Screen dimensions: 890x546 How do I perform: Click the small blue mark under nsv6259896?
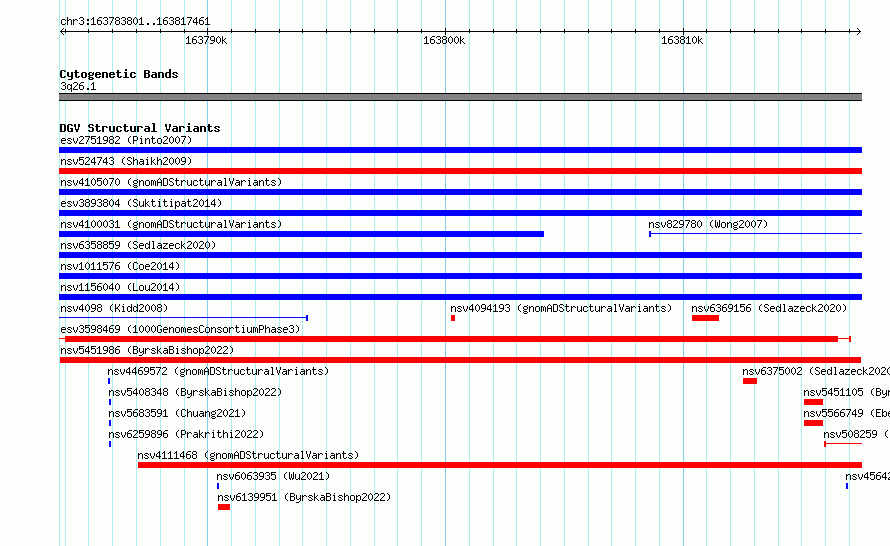tap(110, 444)
